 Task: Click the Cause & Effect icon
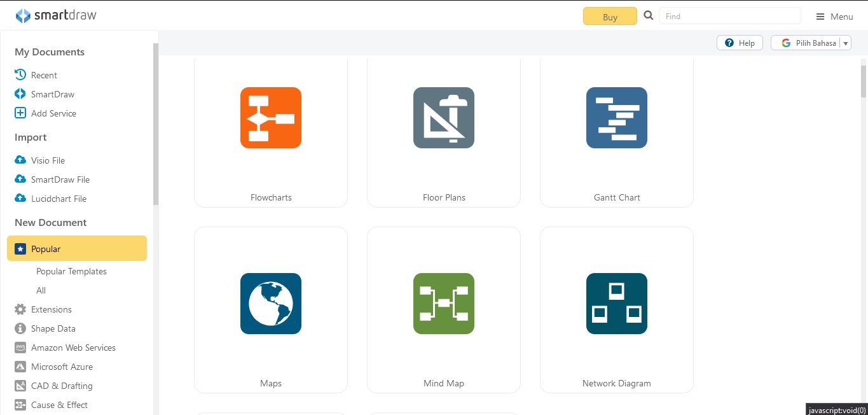20,405
